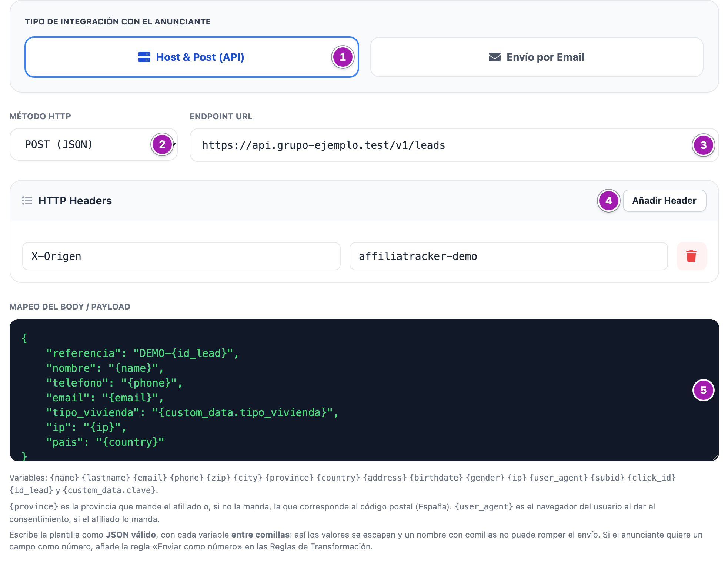The width and height of the screenshot is (728, 562).
Task: Click the "TIPO DE INTEGRACIÓN CON EL ANUNCIANTE" heading
Action: tap(118, 21)
